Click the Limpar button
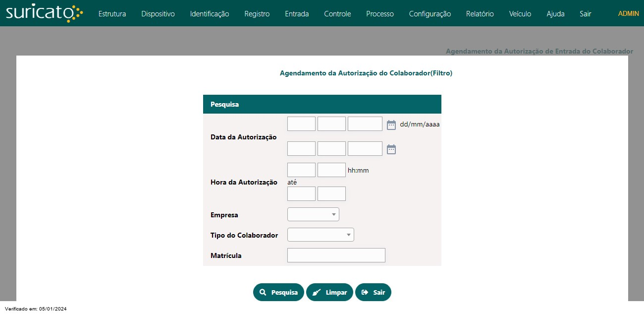 click(329, 292)
